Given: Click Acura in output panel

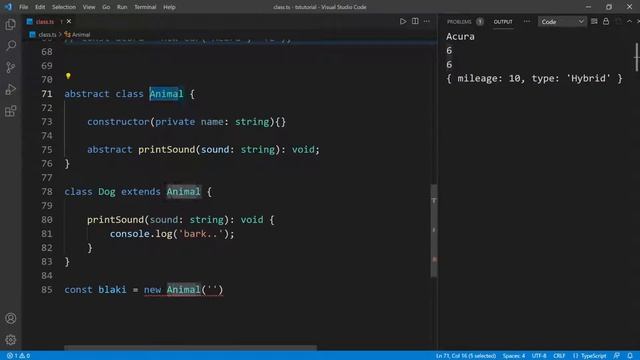Looking at the screenshot, I should point(460,37).
